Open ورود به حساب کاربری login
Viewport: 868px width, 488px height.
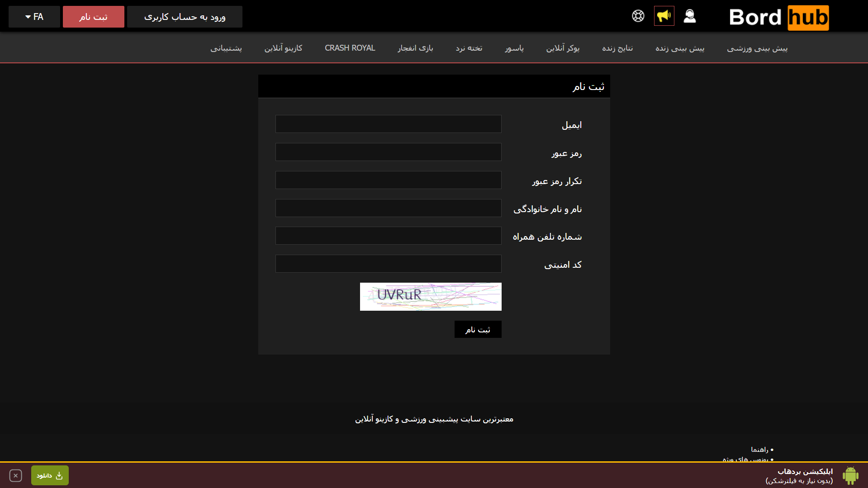tap(185, 17)
